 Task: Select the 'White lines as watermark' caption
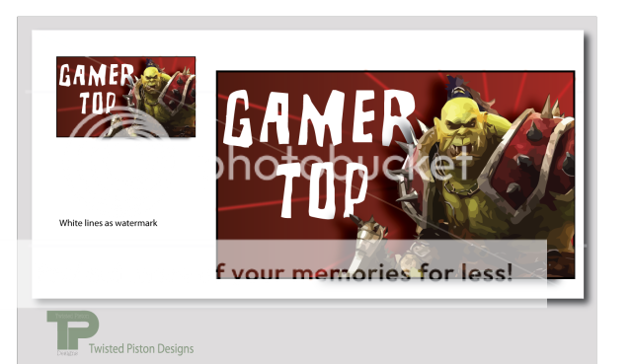point(108,223)
